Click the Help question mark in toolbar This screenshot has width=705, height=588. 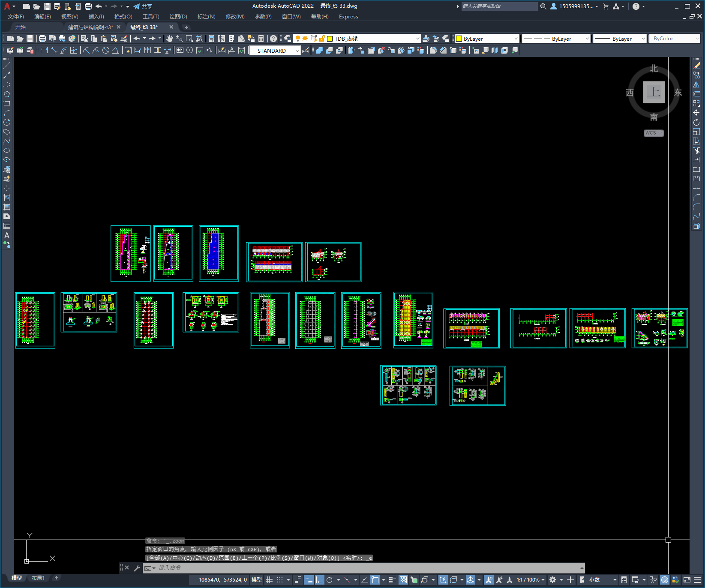tap(273, 39)
